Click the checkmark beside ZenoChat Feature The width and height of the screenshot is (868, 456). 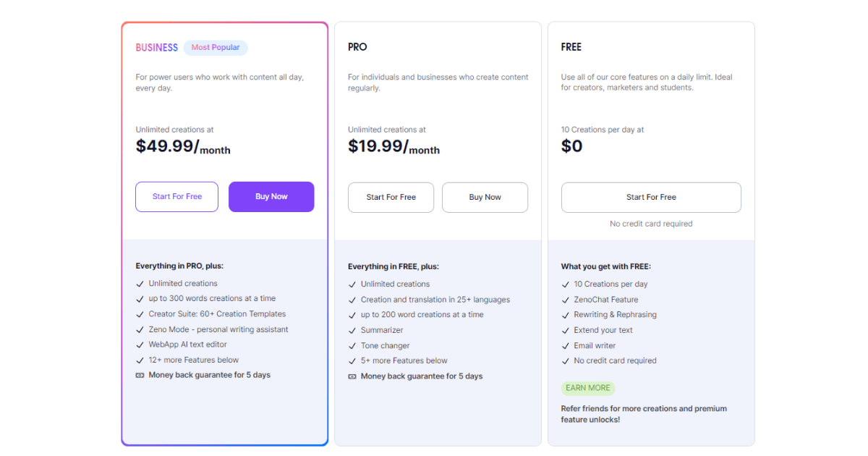pyautogui.click(x=566, y=299)
